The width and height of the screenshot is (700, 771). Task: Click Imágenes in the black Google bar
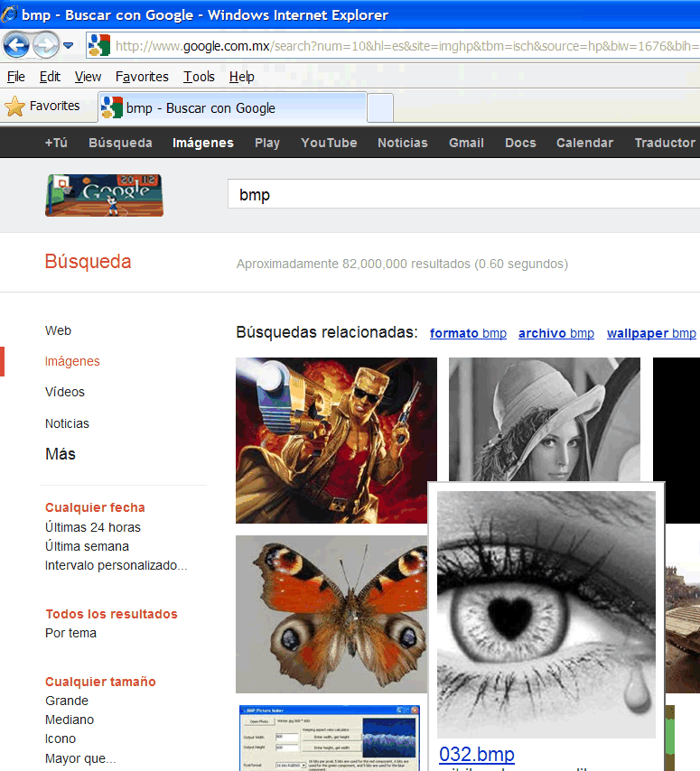(x=202, y=143)
